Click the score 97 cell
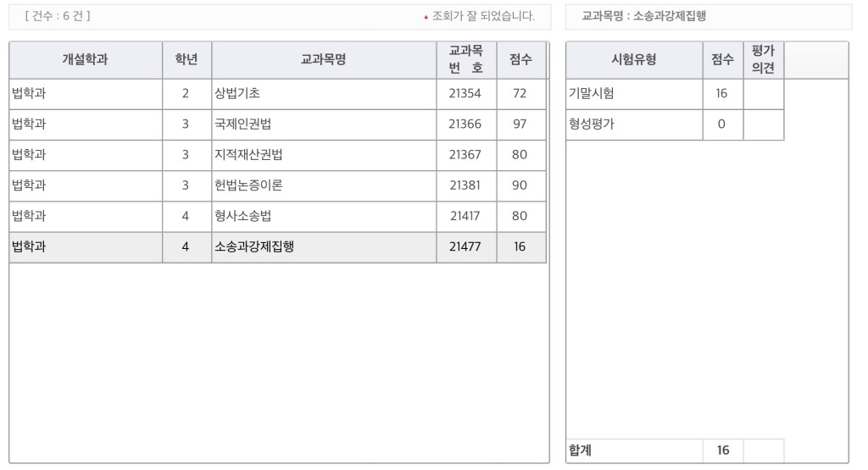Viewport: 868px width, 470px height. click(x=520, y=124)
